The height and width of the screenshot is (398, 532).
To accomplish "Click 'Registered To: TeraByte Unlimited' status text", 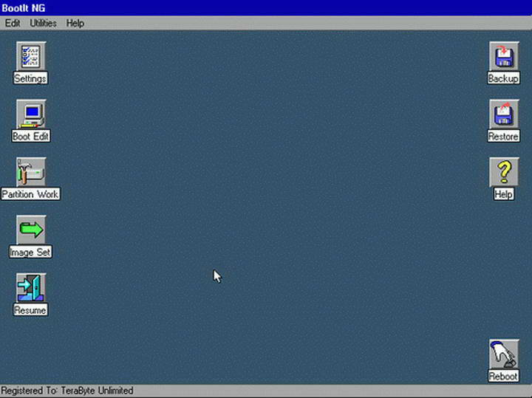I will pyautogui.click(x=67, y=391).
